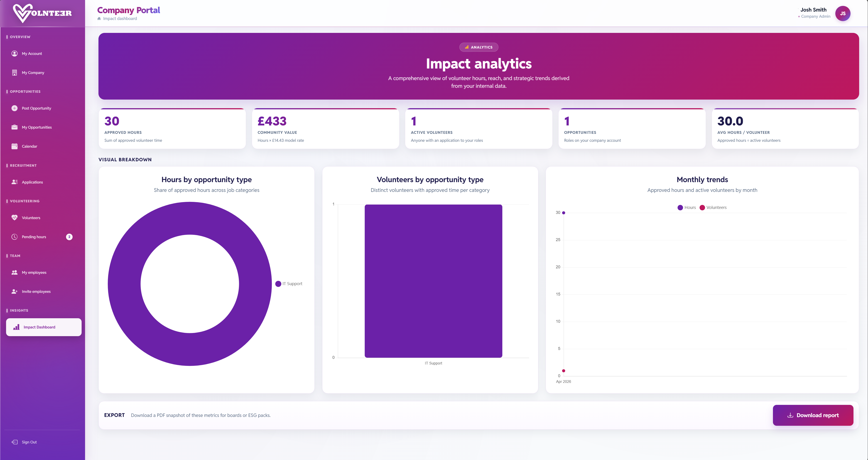Go to Post Opportunity

click(44, 108)
